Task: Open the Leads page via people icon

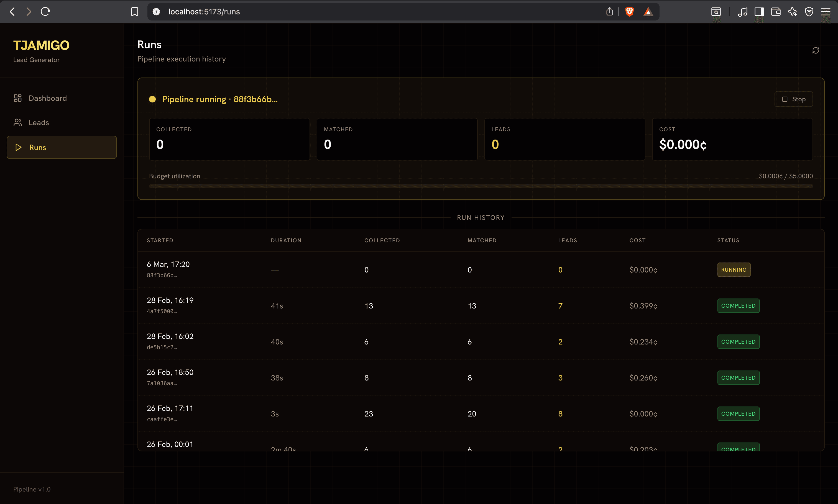Action: 18,122
